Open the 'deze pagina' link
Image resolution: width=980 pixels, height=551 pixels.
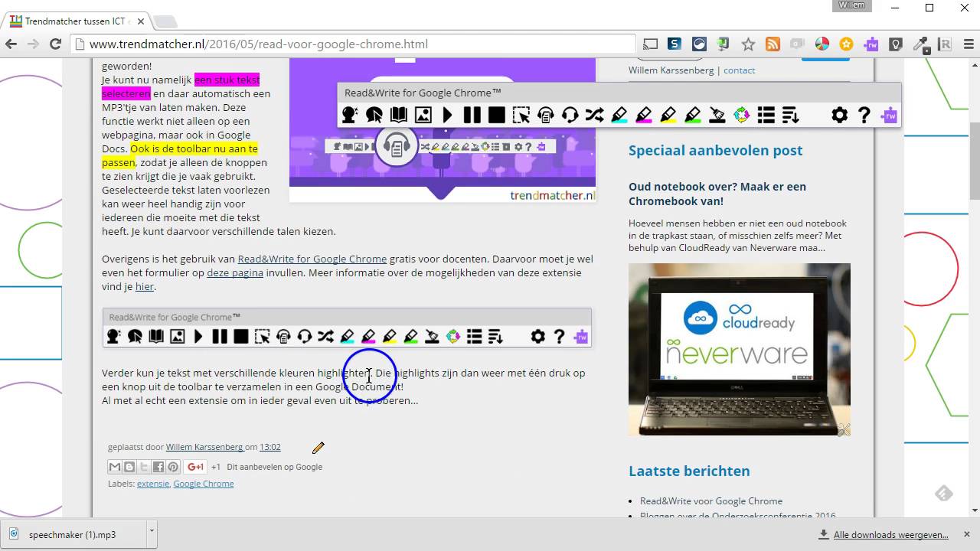point(235,272)
